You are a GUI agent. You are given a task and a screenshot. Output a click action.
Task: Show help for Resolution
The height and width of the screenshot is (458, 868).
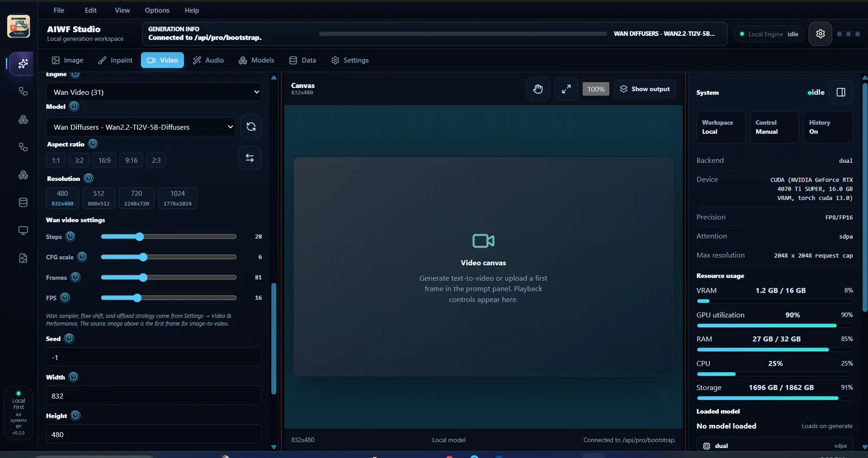coord(88,178)
